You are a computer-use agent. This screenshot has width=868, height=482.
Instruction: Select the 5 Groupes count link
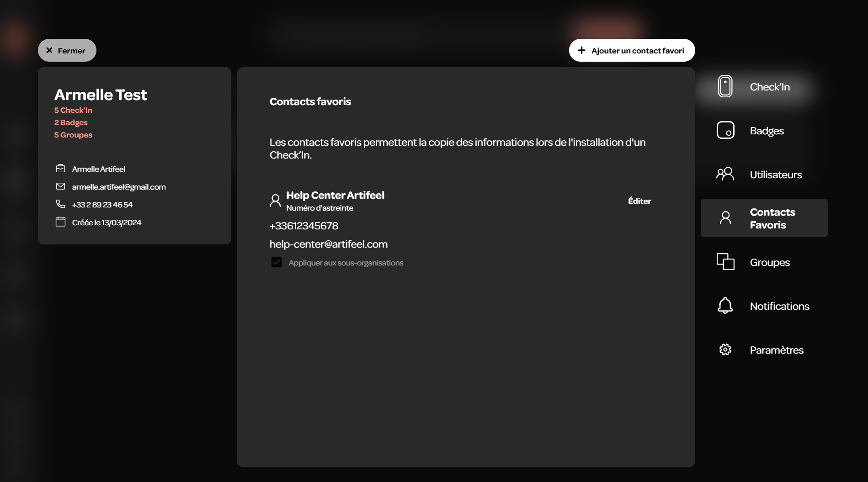73,135
